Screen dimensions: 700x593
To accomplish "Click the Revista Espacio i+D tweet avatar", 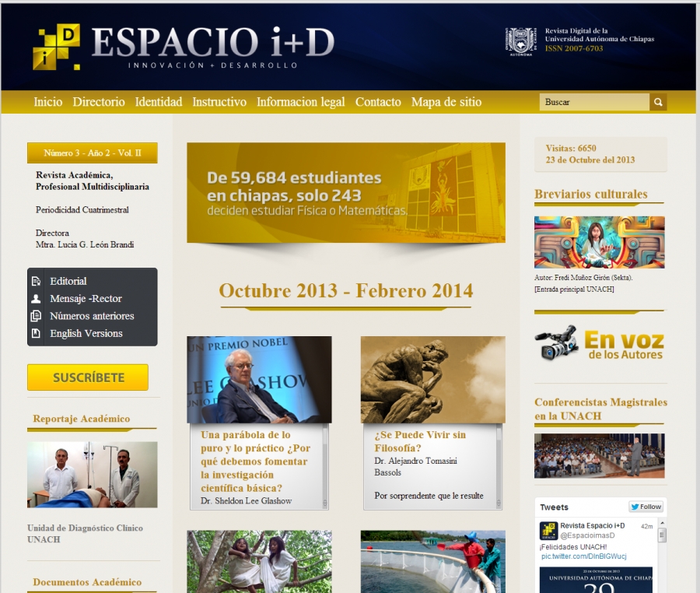I will [x=548, y=531].
